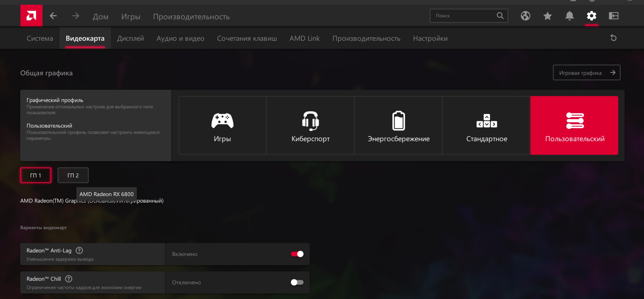The image size is (644, 299).
Task: Open favorites star icon
Action: (x=548, y=16)
